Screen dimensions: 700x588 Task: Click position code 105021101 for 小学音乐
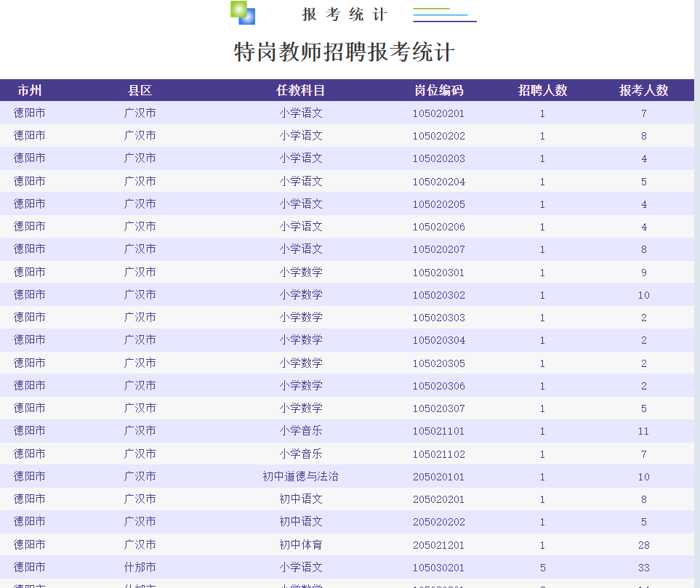tap(438, 431)
